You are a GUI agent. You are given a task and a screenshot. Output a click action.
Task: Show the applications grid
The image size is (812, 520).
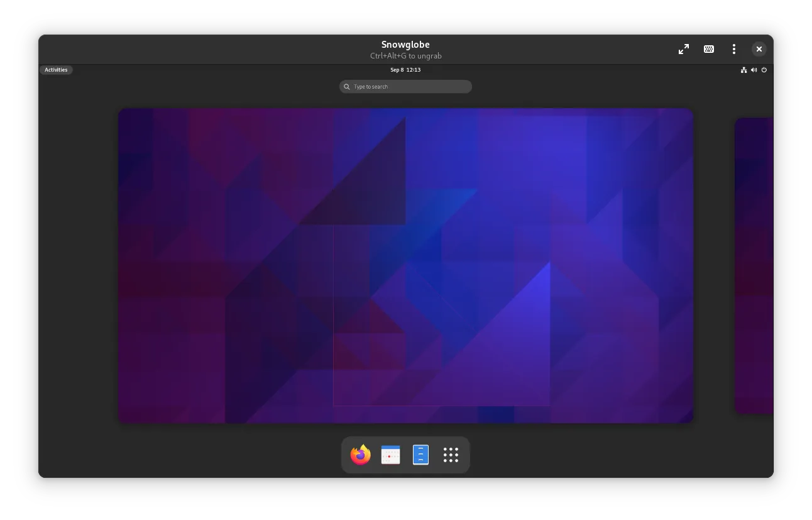(451, 455)
